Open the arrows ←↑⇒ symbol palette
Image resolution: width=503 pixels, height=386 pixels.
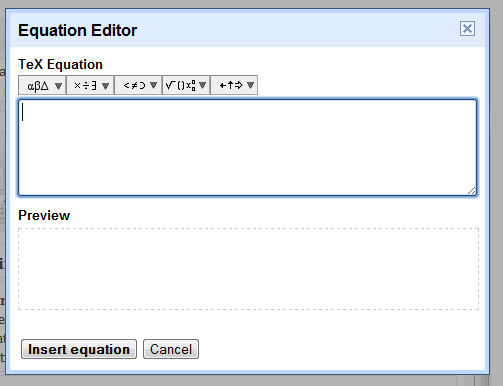pyautogui.click(x=234, y=85)
